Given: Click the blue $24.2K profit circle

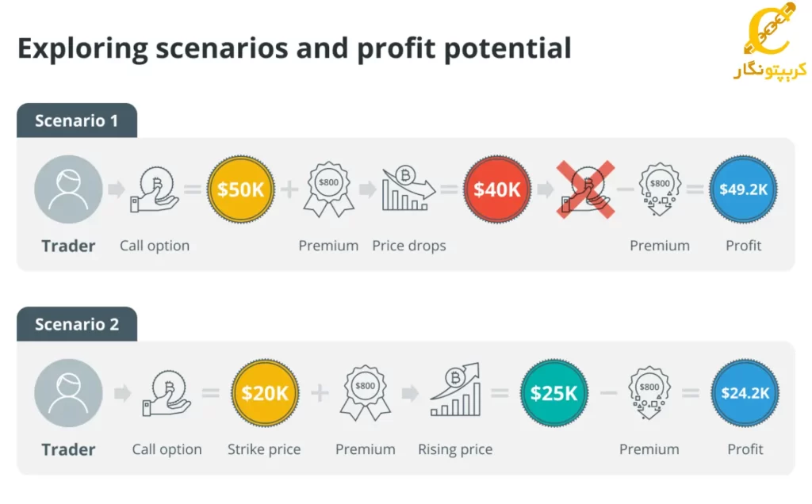Looking at the screenshot, I should [x=745, y=393].
